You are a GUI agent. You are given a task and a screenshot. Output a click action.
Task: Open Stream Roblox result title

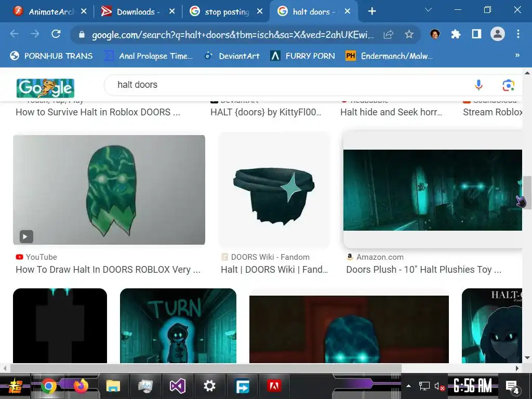coord(493,112)
